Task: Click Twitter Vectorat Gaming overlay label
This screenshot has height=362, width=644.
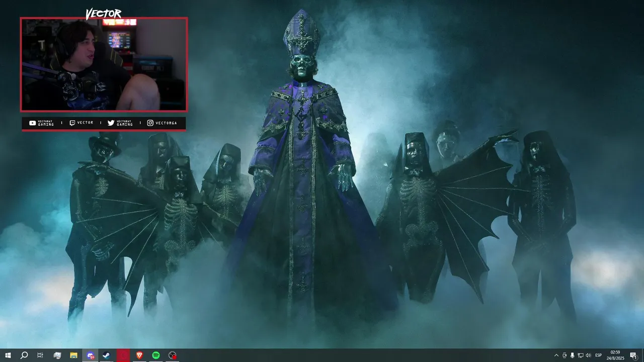Action: pyautogui.click(x=120, y=123)
